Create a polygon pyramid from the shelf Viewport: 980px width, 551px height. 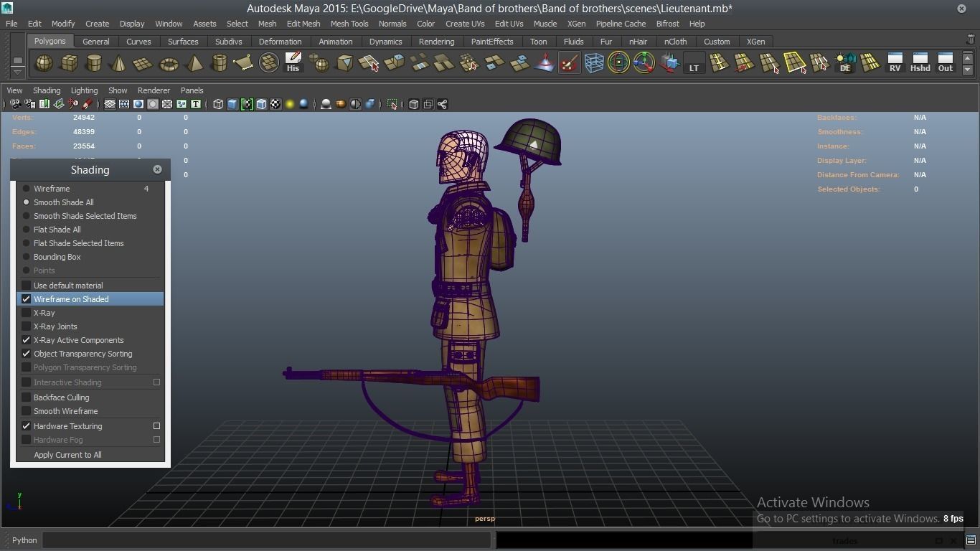(194, 63)
